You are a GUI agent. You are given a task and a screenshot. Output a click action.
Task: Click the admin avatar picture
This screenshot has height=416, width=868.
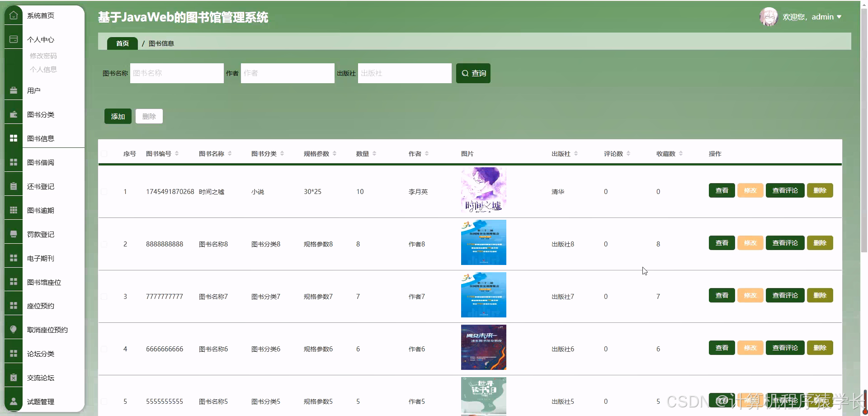tap(769, 17)
